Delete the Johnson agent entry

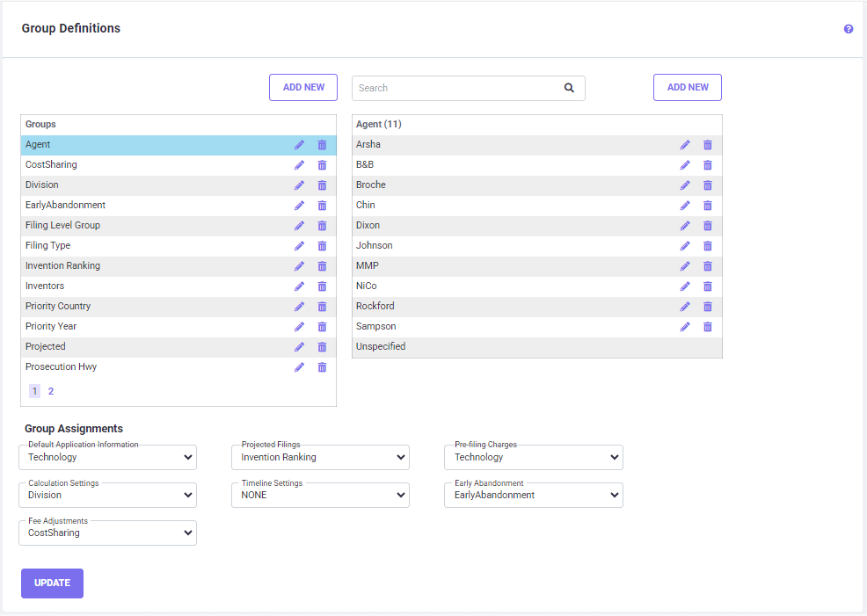point(708,246)
